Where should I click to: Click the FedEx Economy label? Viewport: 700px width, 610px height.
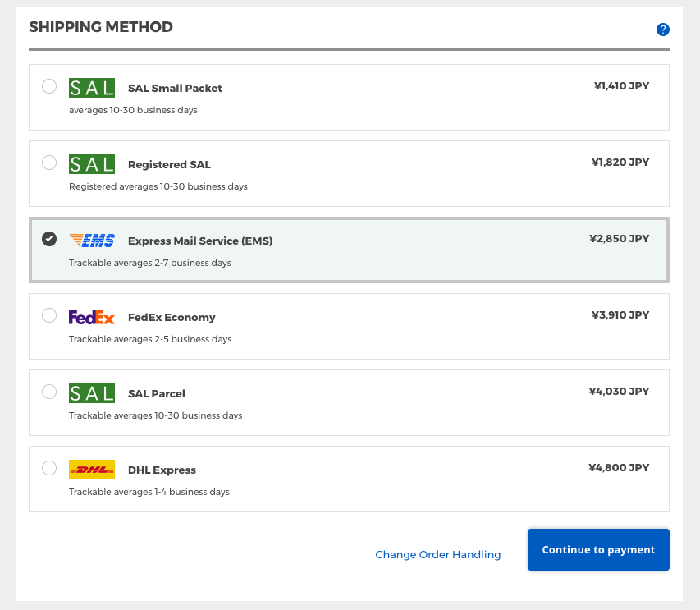(172, 318)
